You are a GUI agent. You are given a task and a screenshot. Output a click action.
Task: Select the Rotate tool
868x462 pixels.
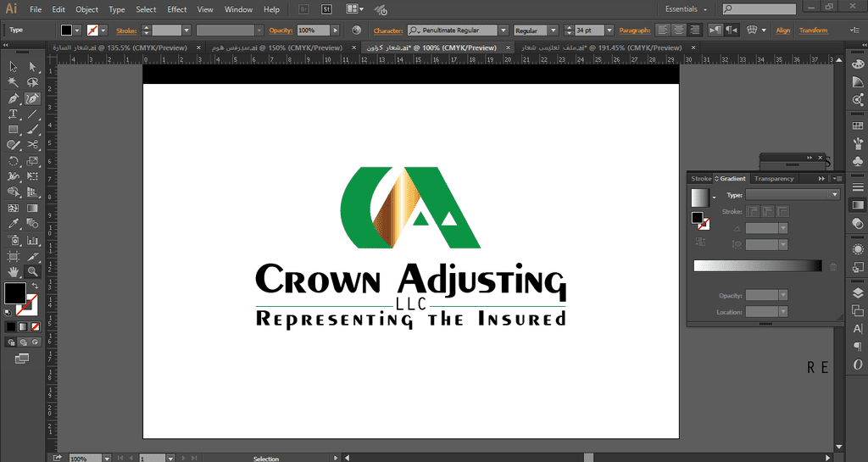pyautogui.click(x=13, y=161)
